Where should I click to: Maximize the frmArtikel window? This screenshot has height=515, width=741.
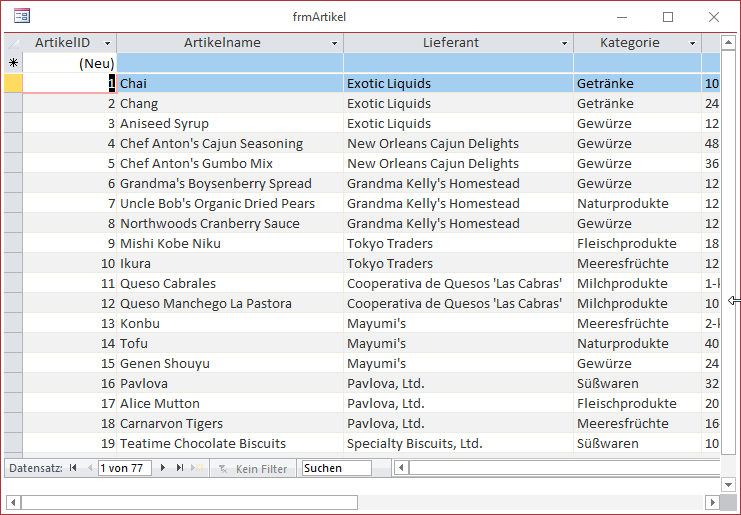[668, 17]
